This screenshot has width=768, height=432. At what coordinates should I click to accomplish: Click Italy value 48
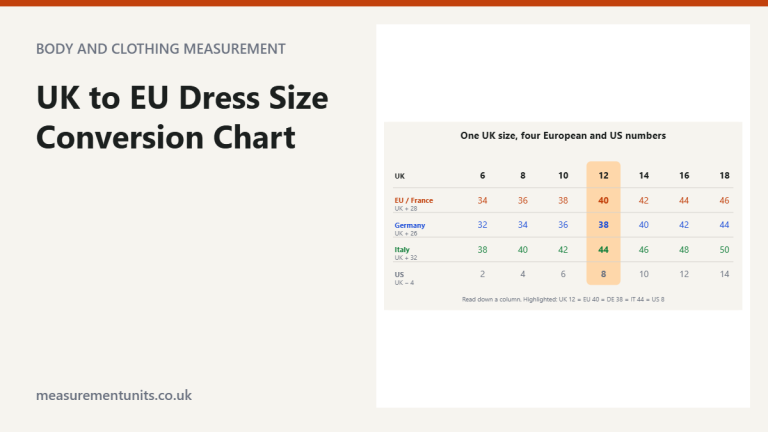(684, 250)
